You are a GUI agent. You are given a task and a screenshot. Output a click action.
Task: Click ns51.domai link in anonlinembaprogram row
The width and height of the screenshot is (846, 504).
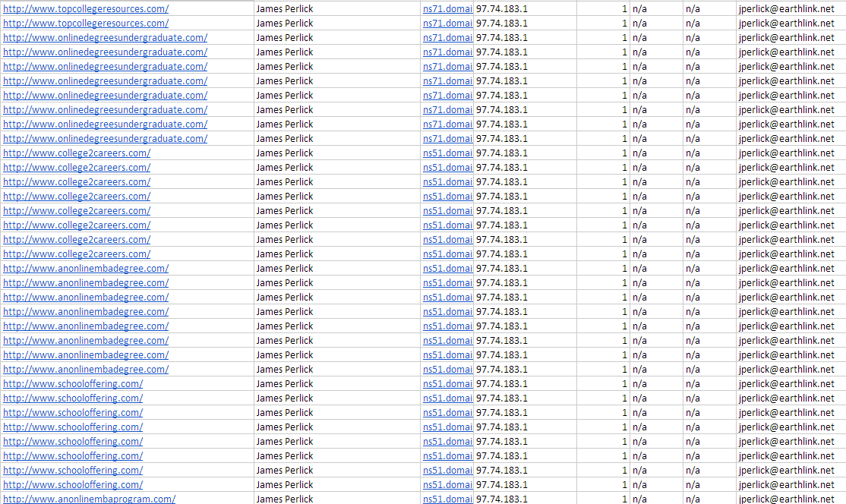point(447,499)
